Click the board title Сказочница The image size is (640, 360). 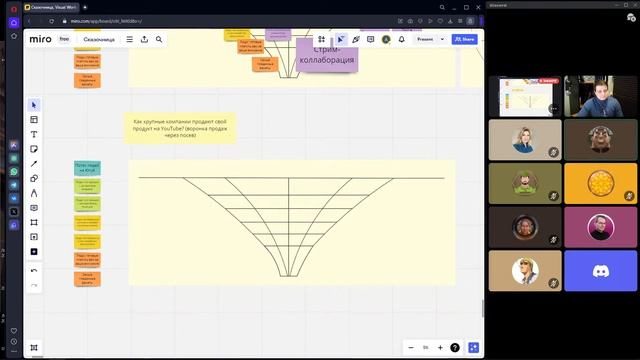pos(99,40)
